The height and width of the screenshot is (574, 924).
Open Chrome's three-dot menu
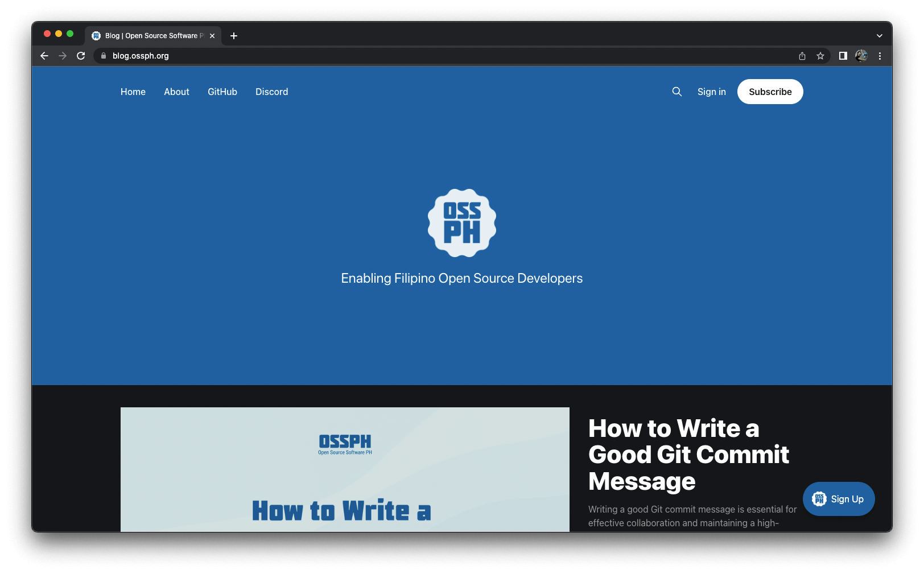880,56
